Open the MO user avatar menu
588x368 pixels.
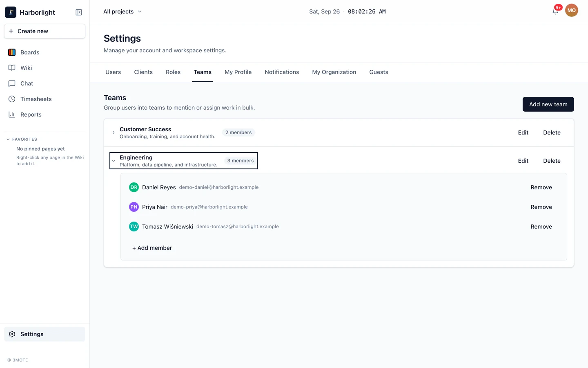click(x=572, y=11)
